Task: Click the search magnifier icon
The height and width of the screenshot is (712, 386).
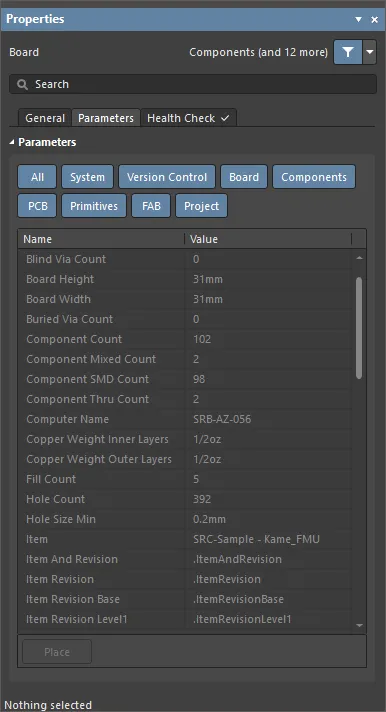Action: [22, 84]
